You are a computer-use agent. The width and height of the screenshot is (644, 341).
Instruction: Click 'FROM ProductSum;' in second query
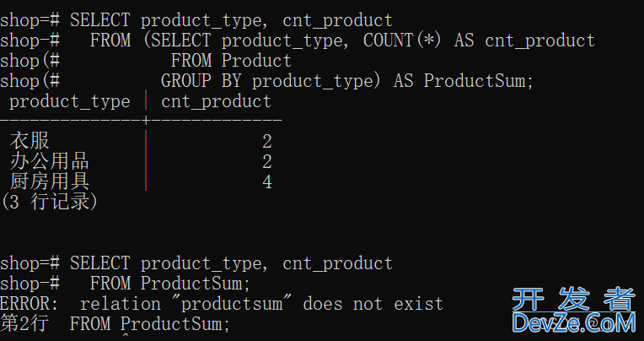click(x=170, y=284)
